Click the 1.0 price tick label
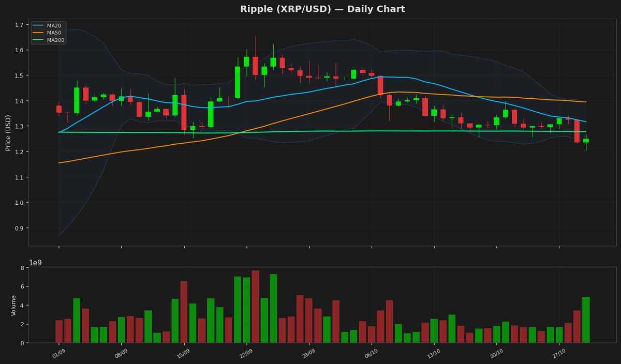621x364 pixels. click(20, 203)
